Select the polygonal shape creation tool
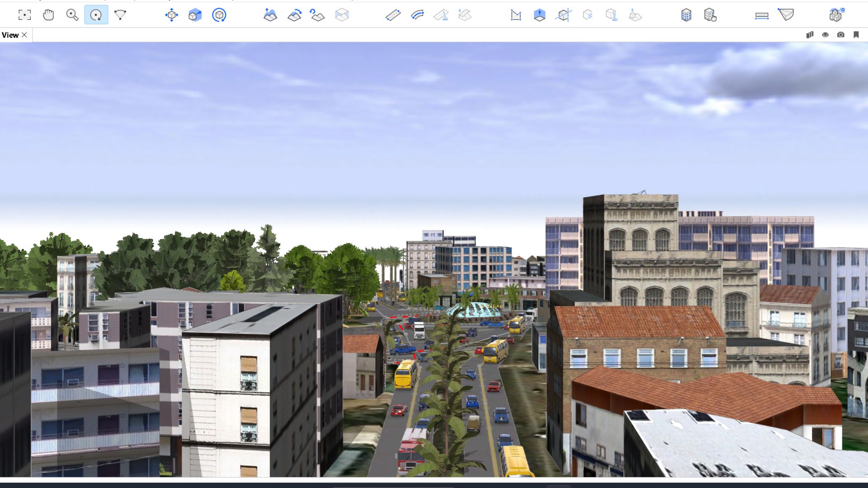This screenshot has width=868, height=488. (516, 15)
